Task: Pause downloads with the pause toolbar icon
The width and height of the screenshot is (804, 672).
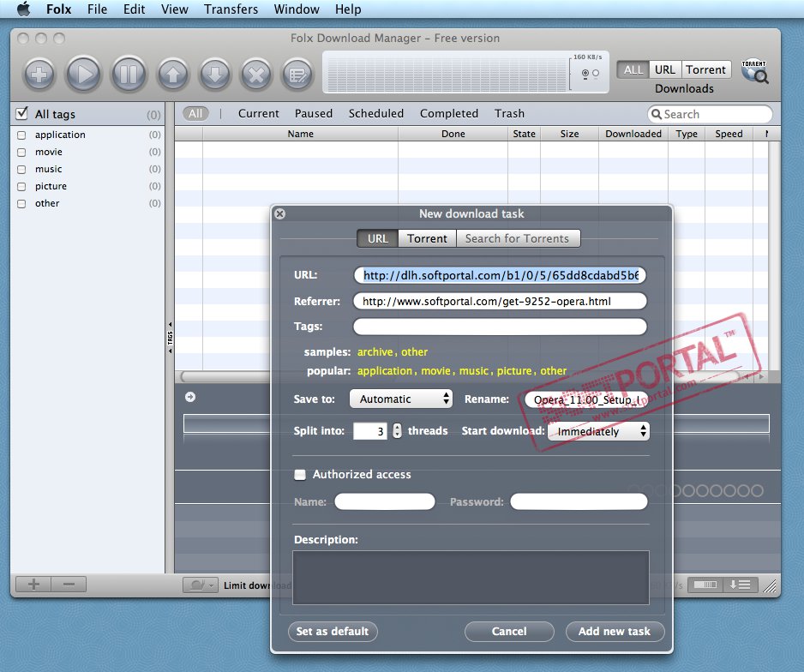Action: pos(129,75)
